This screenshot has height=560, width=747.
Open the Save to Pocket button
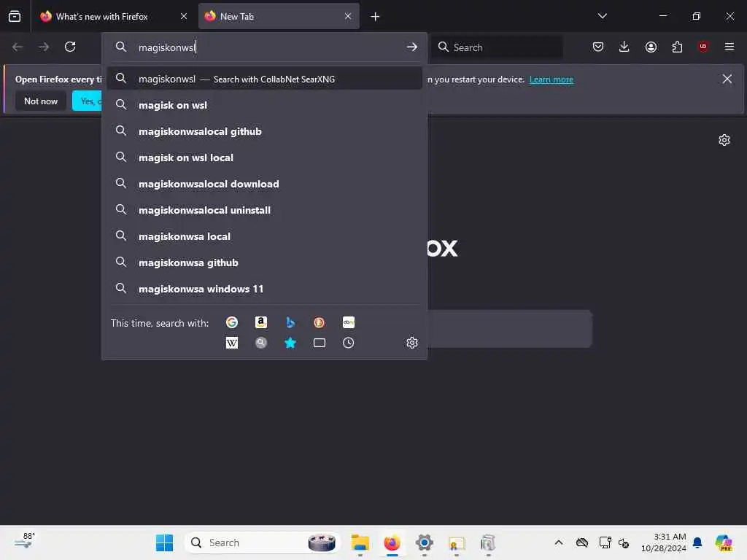point(598,47)
